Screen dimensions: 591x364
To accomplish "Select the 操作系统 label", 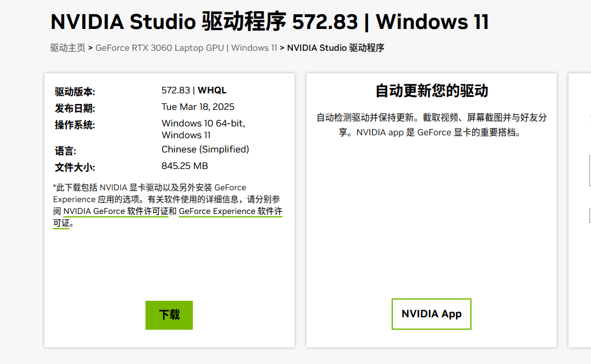I will [75, 125].
